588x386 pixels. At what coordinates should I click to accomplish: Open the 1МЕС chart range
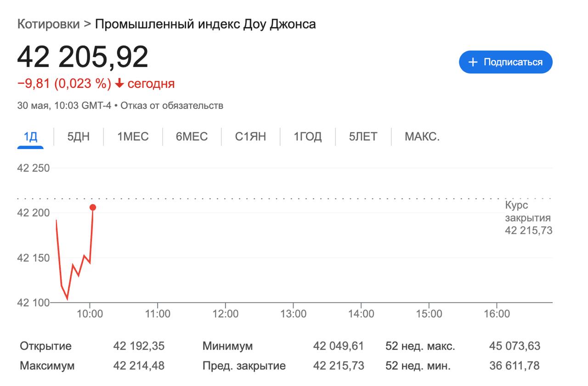click(133, 136)
